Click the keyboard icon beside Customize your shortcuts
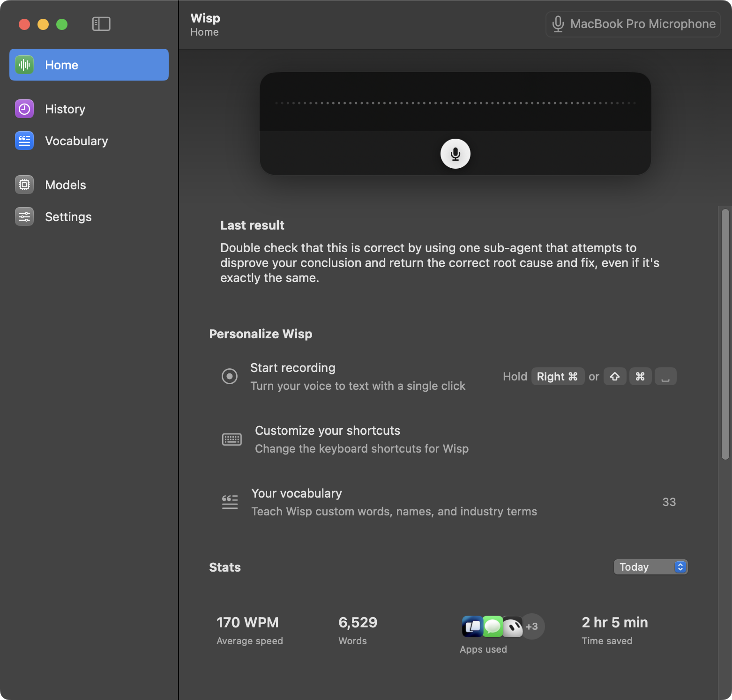Viewport: 732px width, 700px height. click(232, 439)
